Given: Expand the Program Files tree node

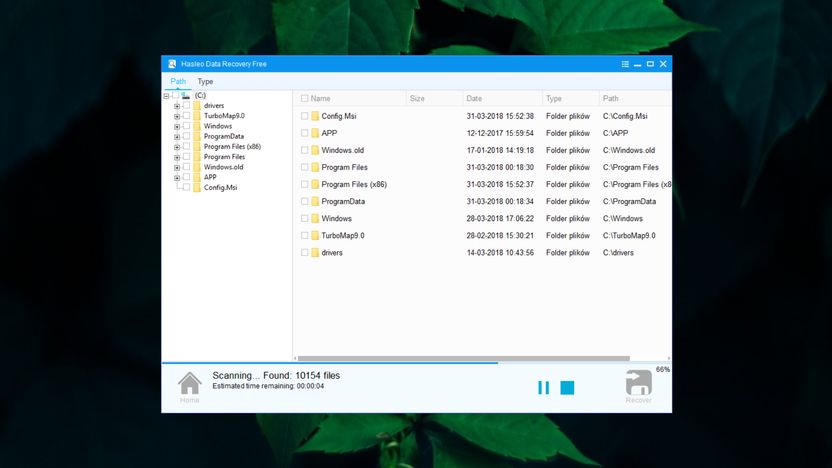Looking at the screenshot, I should point(177,158).
